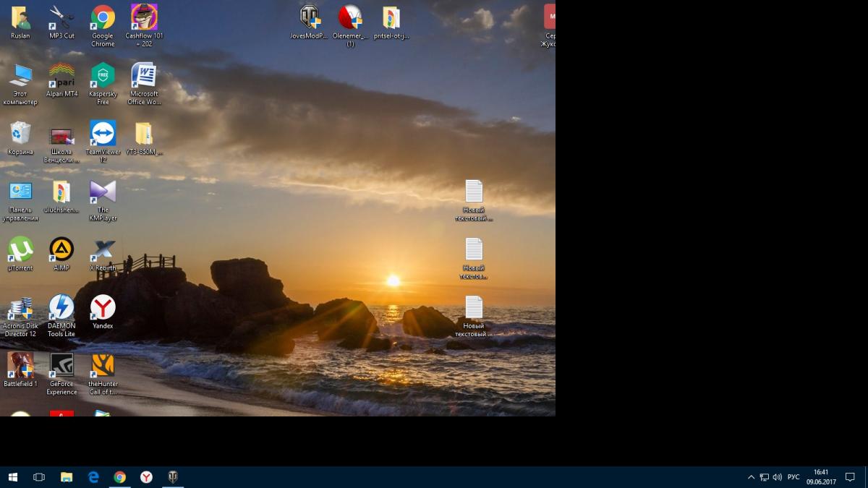Switch to World of Tanks taskbar item
The width and height of the screenshot is (868, 488).
pyautogui.click(x=173, y=477)
